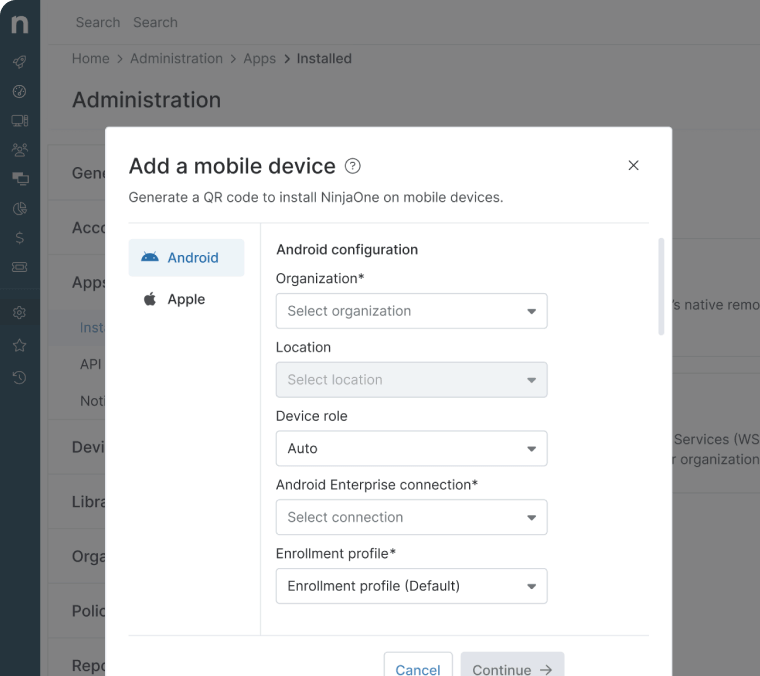Open the favorites star icon
Screen dimensions: 760x676
coord(19,346)
